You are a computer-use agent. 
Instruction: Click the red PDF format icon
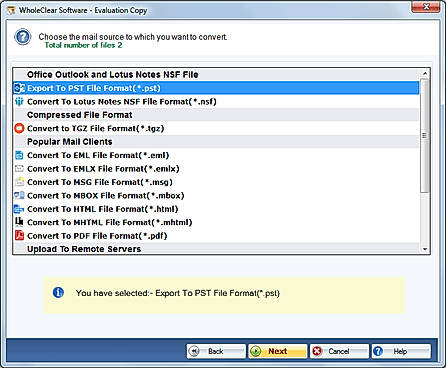pyautogui.click(x=19, y=236)
